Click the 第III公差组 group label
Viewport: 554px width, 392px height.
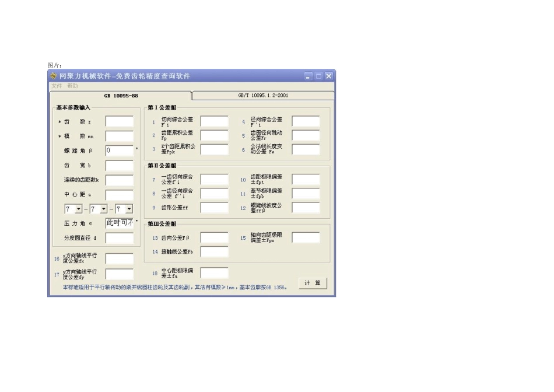pyautogui.click(x=162, y=224)
